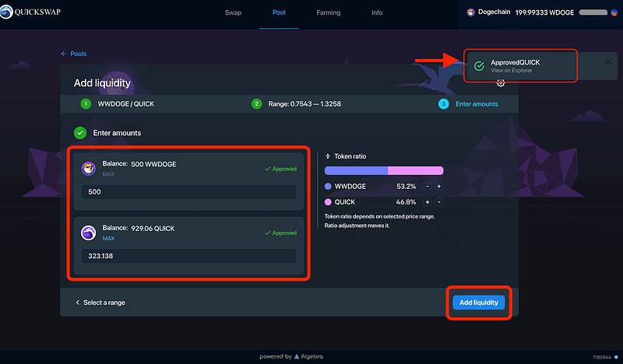Screen dimensions: 623x364
Task: Focus the WWDOGE amount field showing 500
Action: point(188,192)
